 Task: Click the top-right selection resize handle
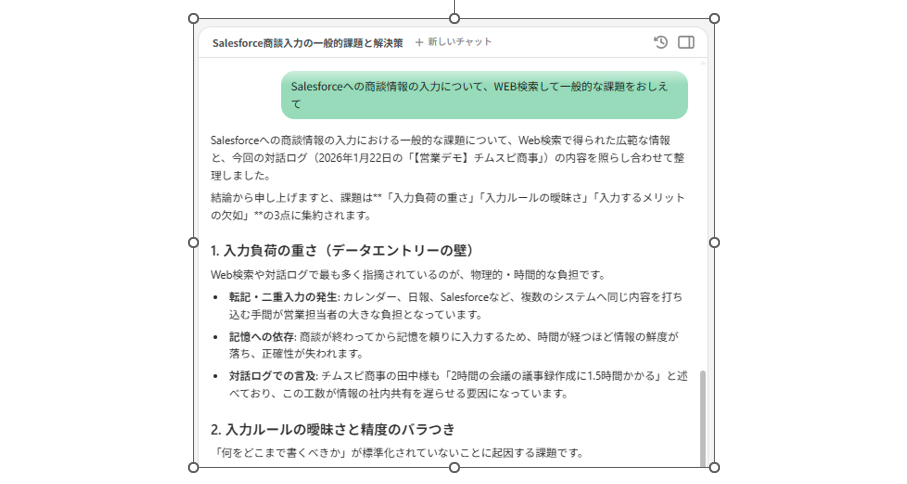coord(714,19)
